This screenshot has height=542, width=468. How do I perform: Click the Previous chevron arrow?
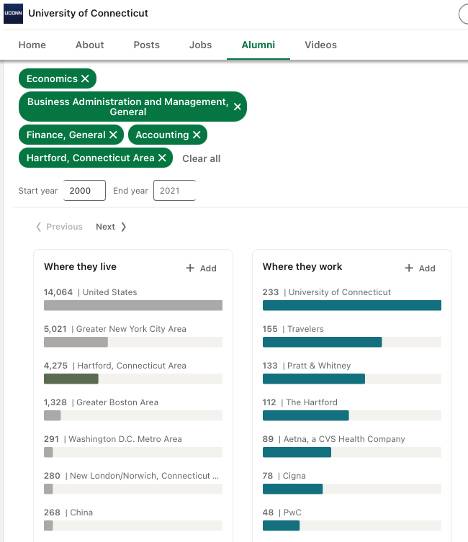(39, 227)
